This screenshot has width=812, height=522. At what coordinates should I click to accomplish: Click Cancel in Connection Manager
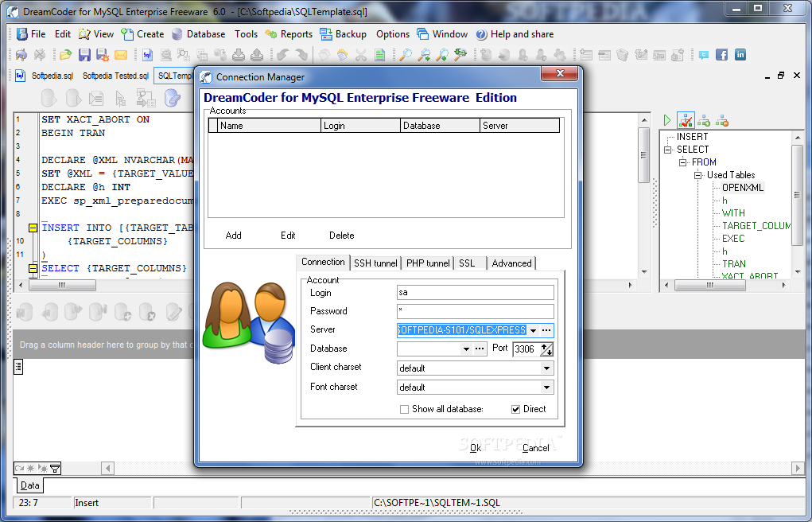coord(535,448)
